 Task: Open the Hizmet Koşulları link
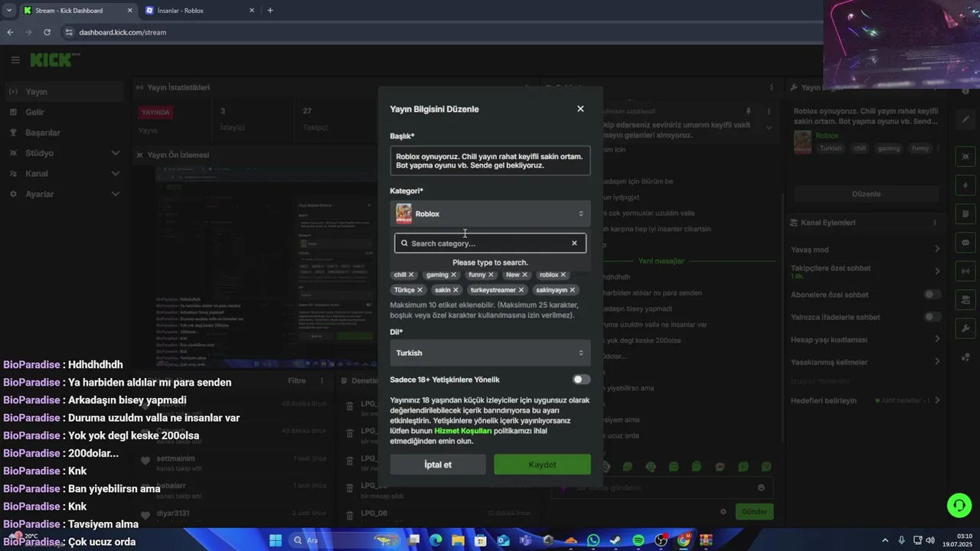click(x=462, y=431)
